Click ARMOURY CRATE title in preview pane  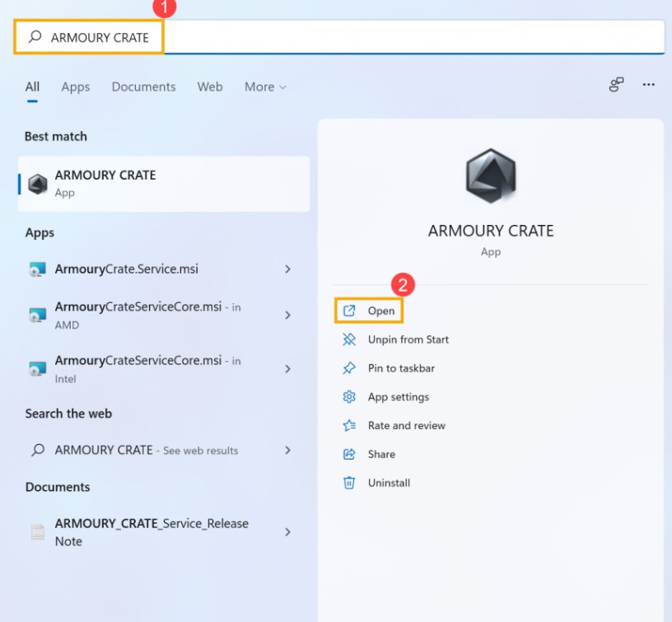(x=491, y=231)
